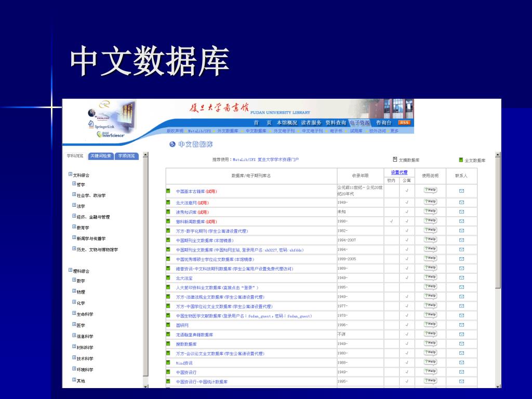Click green full-text icon beside 国研网

point(168,325)
